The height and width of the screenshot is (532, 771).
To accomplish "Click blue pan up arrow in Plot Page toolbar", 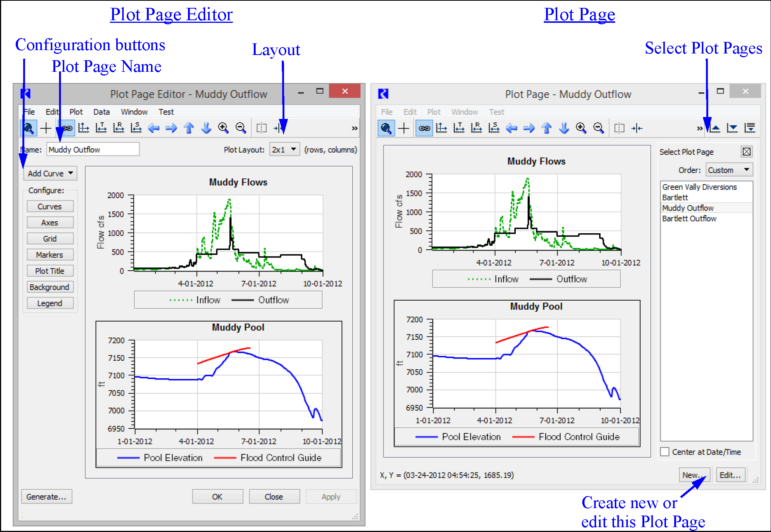I will tap(546, 128).
